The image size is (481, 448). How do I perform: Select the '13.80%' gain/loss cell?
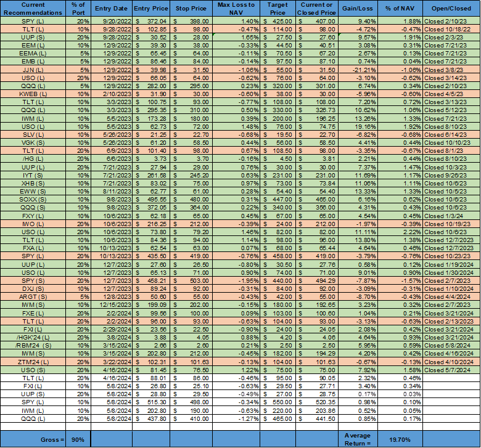click(x=358, y=240)
